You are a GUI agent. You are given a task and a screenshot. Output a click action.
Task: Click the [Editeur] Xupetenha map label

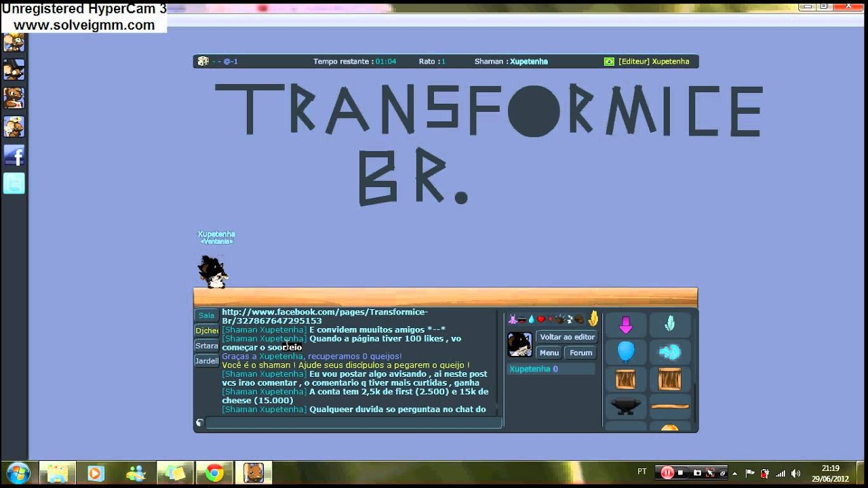[x=654, y=61]
